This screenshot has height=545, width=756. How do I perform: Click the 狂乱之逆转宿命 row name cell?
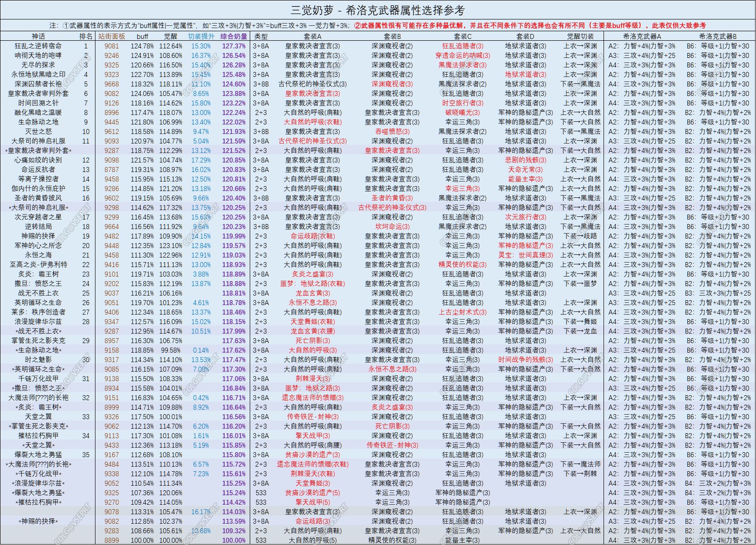(x=38, y=46)
